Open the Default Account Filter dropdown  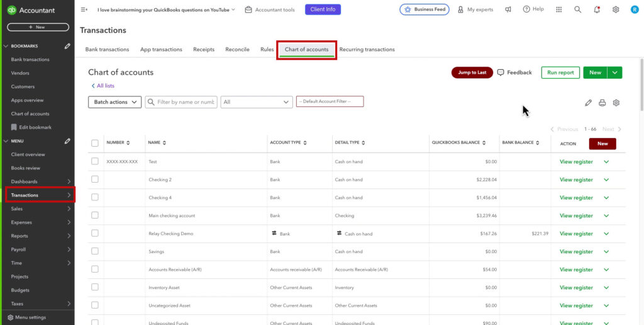(330, 101)
